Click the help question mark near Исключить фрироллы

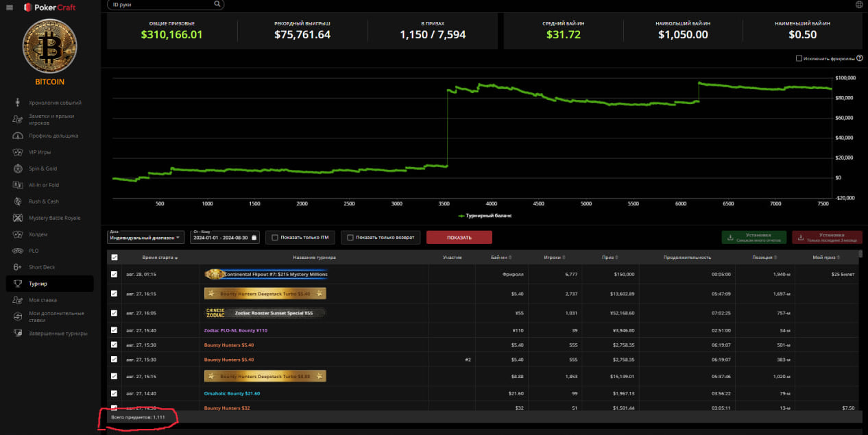point(859,59)
